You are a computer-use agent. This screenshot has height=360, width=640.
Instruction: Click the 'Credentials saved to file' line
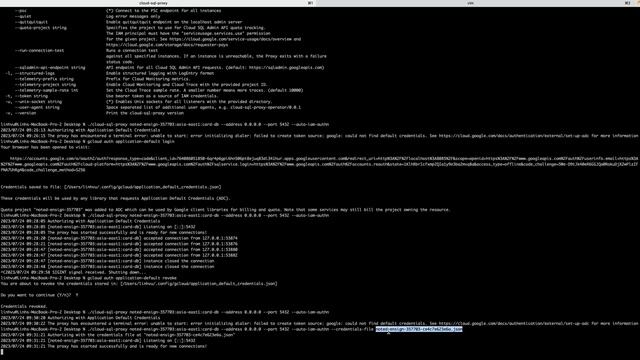111,187
